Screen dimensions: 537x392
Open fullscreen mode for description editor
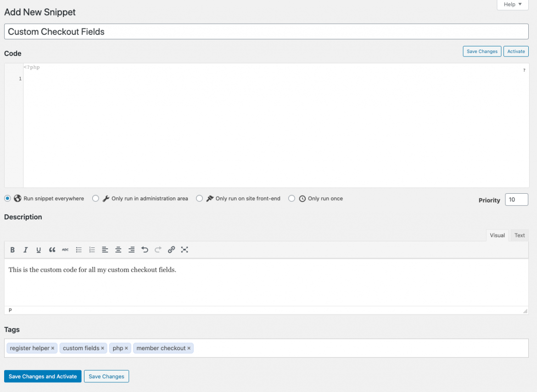[185, 250]
